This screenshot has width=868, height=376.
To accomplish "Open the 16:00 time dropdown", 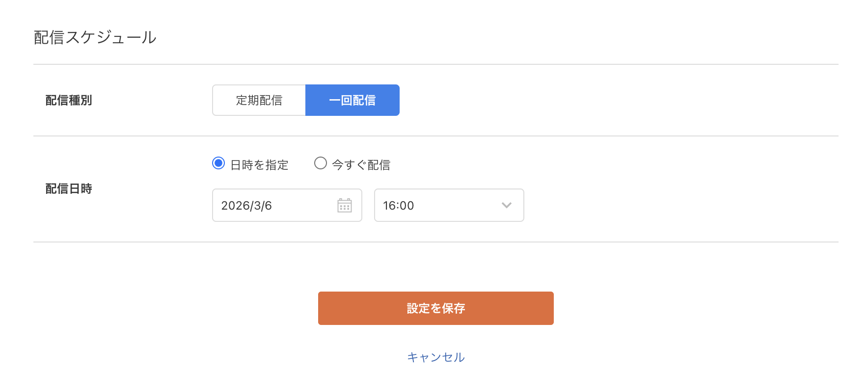I will 449,205.
